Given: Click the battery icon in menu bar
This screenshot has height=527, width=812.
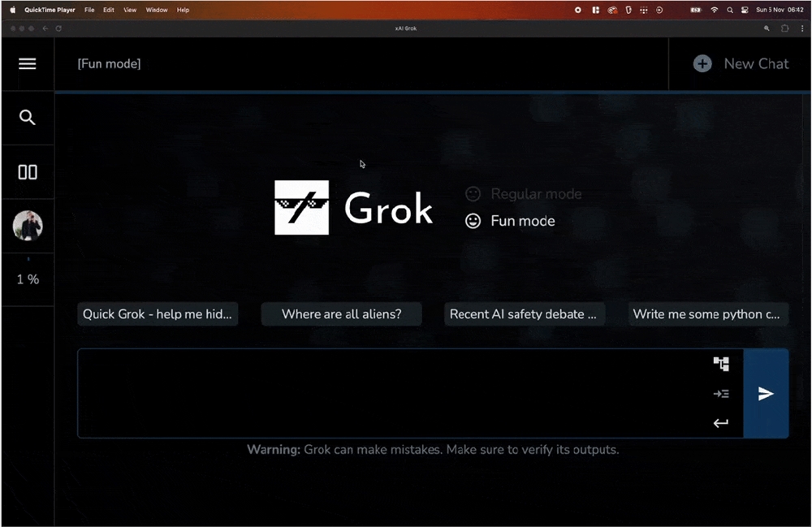Looking at the screenshot, I should coord(696,10).
